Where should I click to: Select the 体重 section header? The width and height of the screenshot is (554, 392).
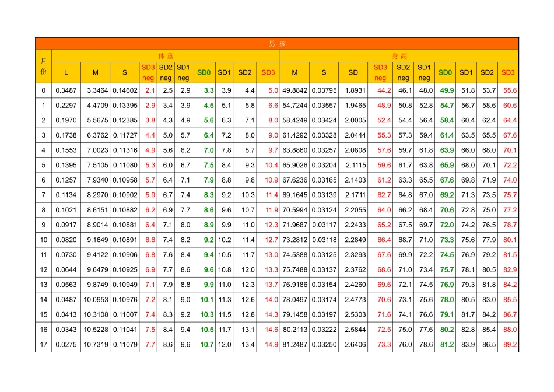166,56
